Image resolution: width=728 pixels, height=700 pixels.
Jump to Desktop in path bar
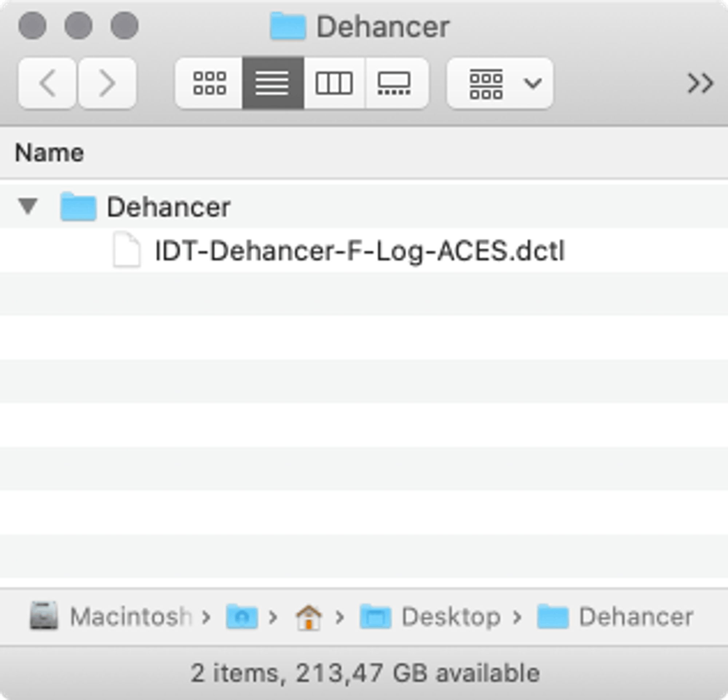(430, 616)
